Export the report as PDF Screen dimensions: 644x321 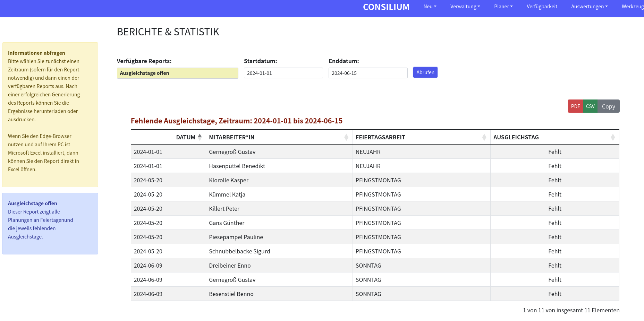[x=575, y=106]
